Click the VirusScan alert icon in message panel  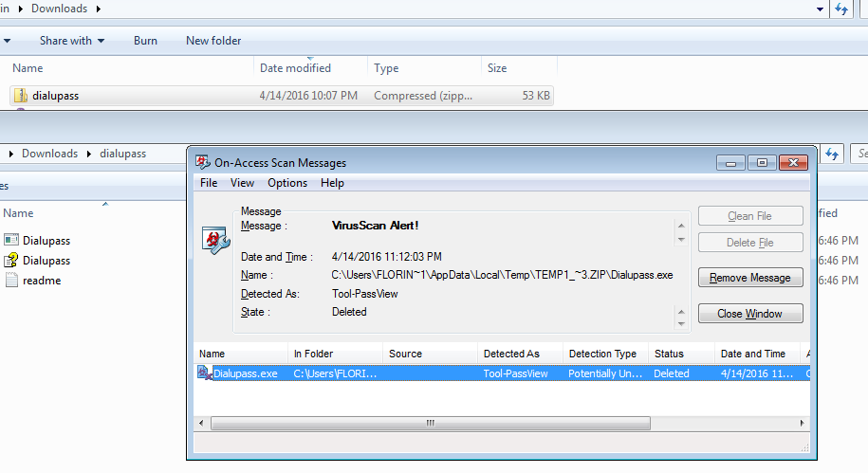pyautogui.click(x=216, y=240)
